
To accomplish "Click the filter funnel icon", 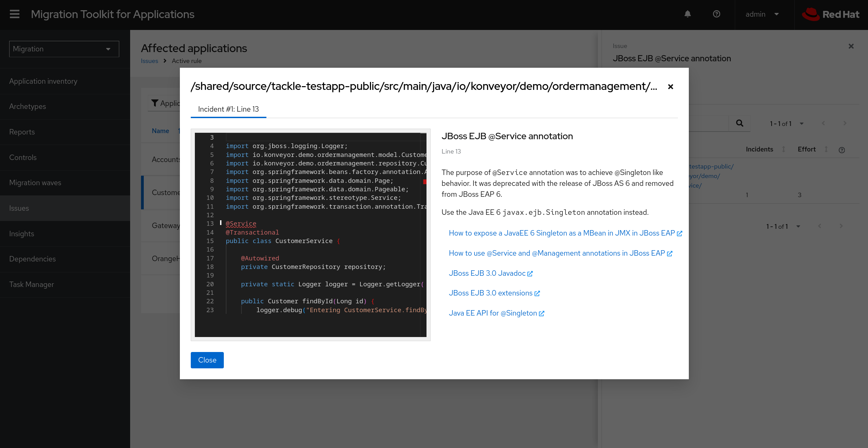I will click(x=155, y=103).
